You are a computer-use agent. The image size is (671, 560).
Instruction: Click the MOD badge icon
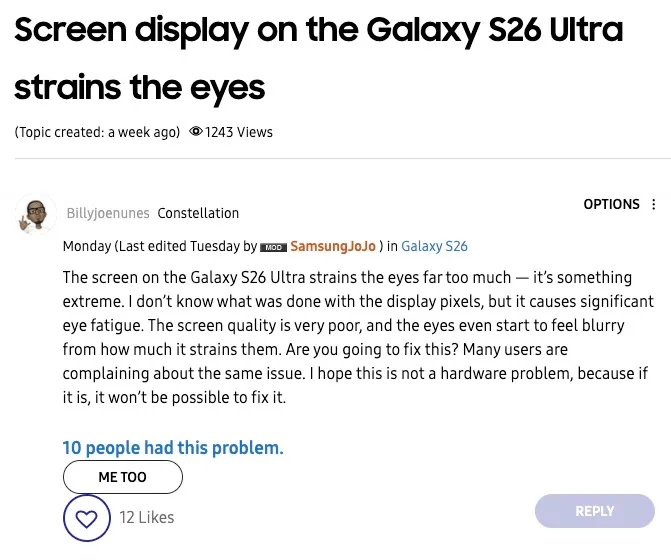tap(272, 247)
